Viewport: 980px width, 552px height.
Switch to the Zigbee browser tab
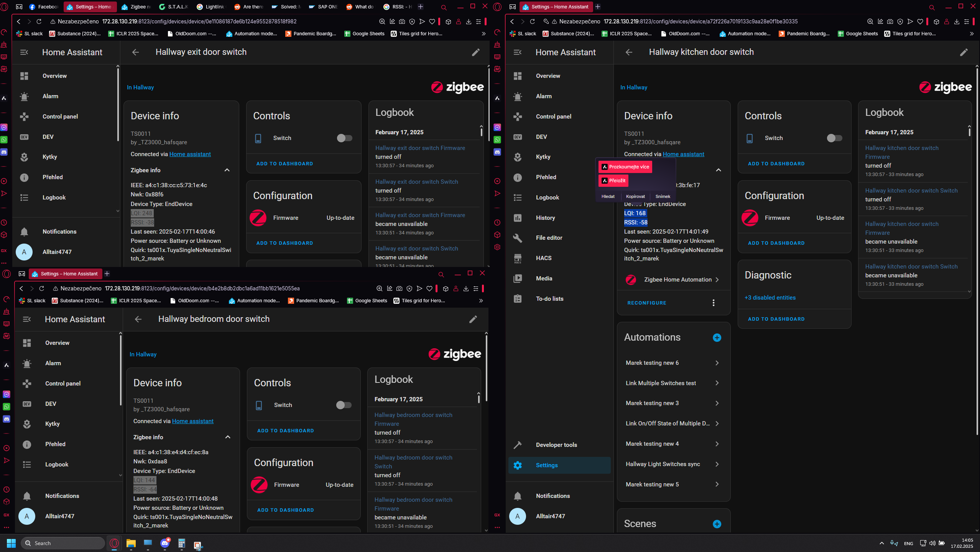pyautogui.click(x=136, y=7)
